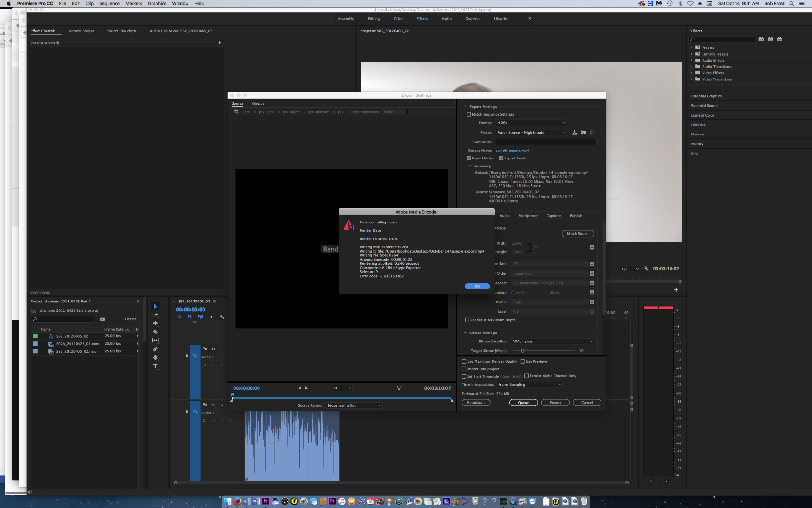Open Metadata... button
Screen dimensions: 812x508
(x=476, y=403)
